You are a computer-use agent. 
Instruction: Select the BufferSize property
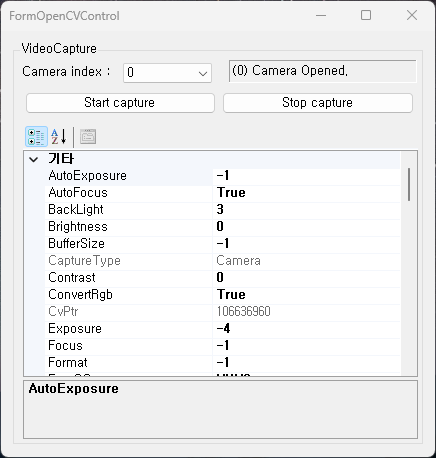(x=129, y=244)
